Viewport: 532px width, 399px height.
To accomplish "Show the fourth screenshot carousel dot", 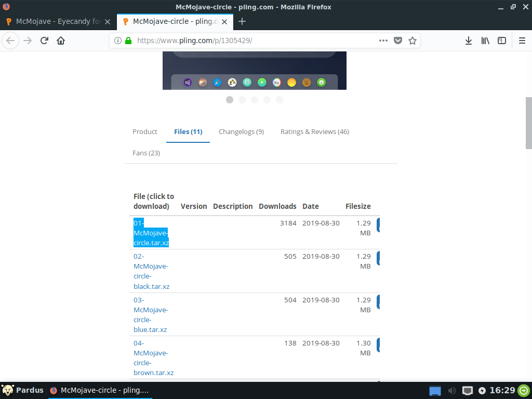I will tap(267, 100).
